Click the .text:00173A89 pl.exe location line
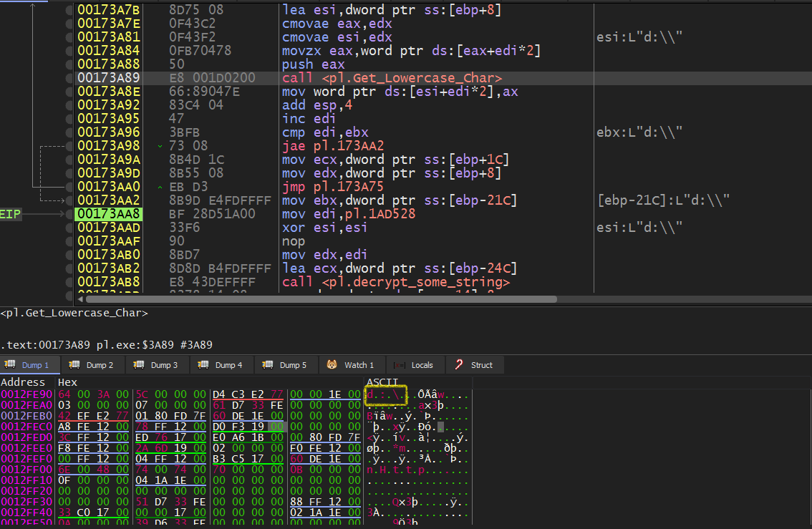 coord(106,345)
